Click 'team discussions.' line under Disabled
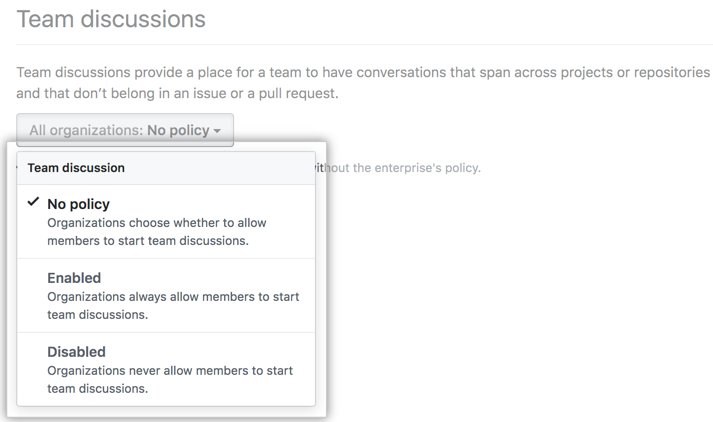 click(x=97, y=389)
